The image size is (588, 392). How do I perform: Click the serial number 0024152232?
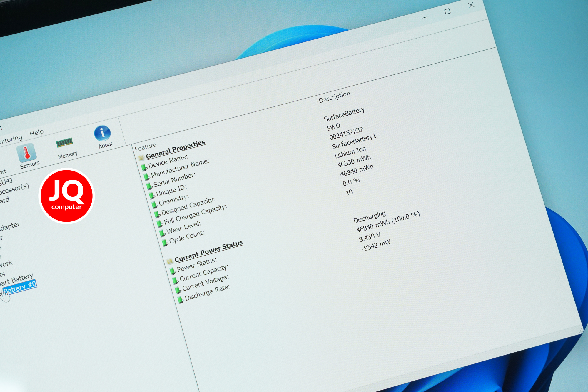click(346, 134)
